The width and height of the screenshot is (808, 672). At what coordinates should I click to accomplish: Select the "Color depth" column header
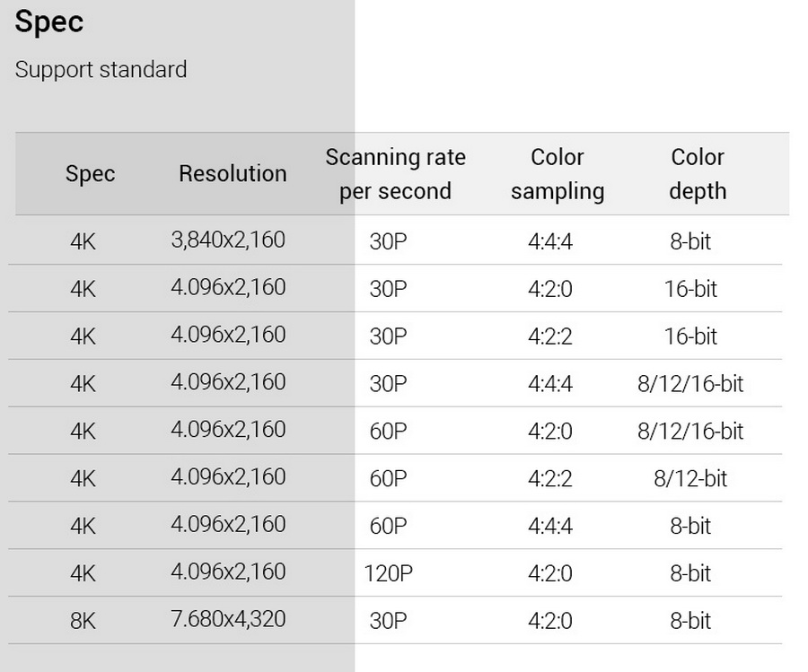click(x=698, y=174)
